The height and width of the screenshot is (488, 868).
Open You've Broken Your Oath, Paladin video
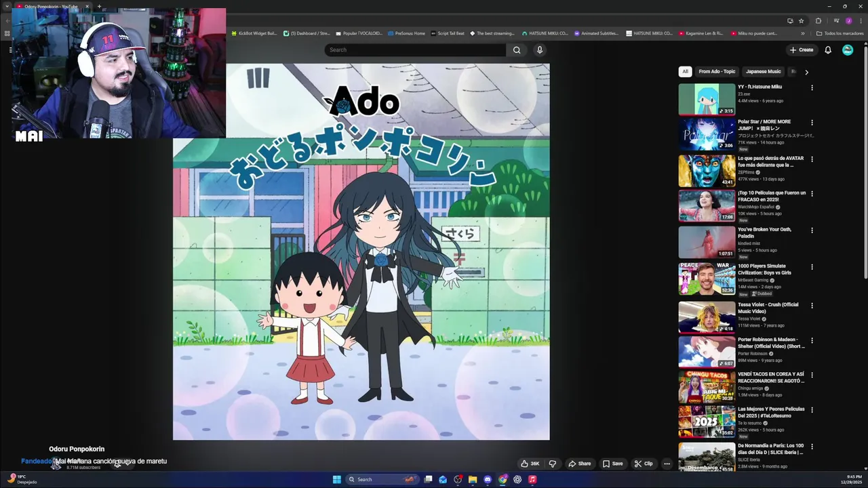coord(765,232)
